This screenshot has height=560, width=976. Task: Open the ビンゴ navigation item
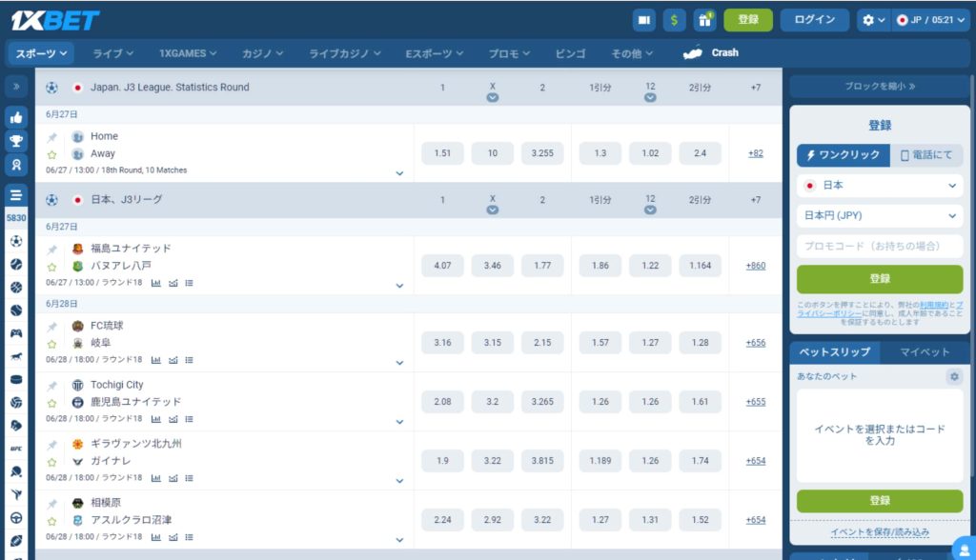[570, 53]
